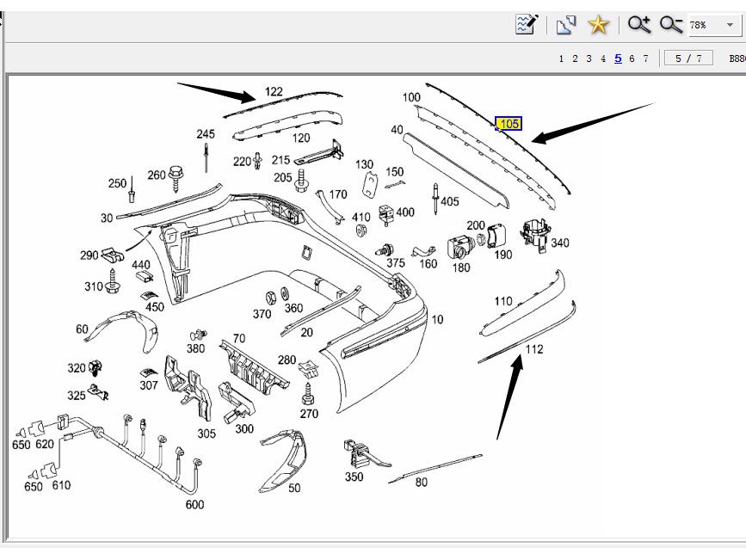Select highlighted part number 105
Screen dimensions: 746x560
509,124
